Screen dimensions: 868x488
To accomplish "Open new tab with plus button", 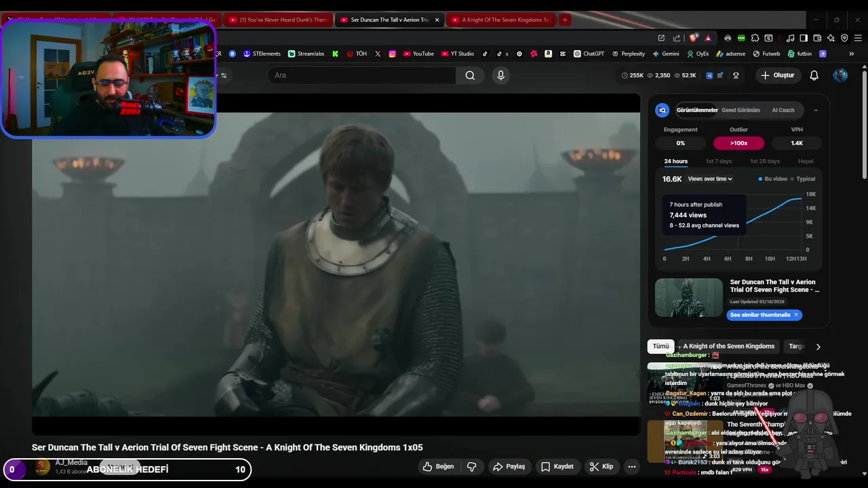I will [x=565, y=20].
